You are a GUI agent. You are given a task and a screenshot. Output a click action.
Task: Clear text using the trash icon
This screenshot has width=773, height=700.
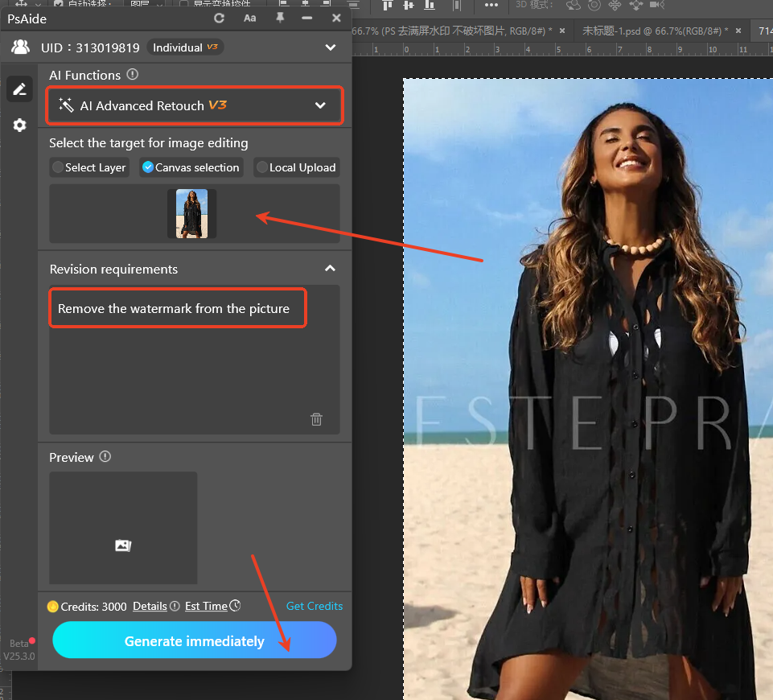click(x=316, y=419)
